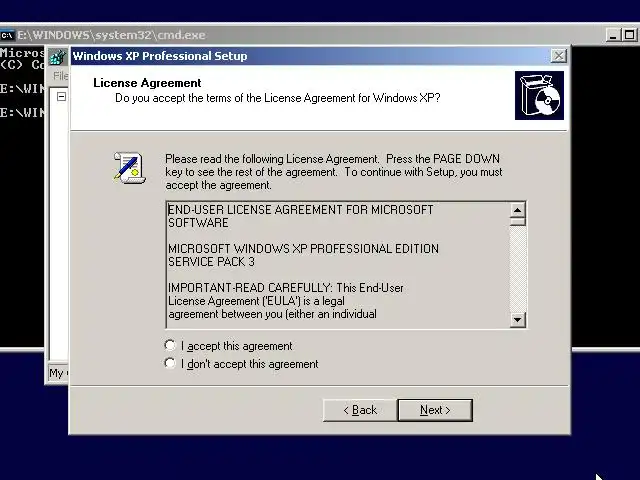Viewport: 640px width, 480px height.
Task: Click the cmd.exe window title bar icon
Action: (x=7, y=35)
